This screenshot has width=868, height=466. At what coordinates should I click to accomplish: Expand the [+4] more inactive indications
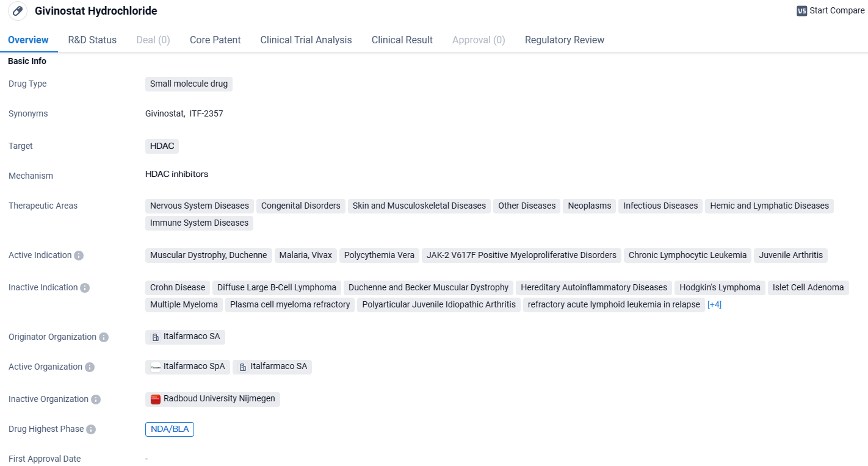pyautogui.click(x=714, y=304)
